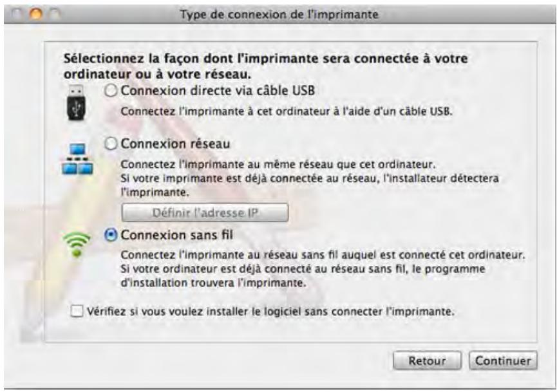Click the USB cable icon
557x392 pixels.
[76, 98]
